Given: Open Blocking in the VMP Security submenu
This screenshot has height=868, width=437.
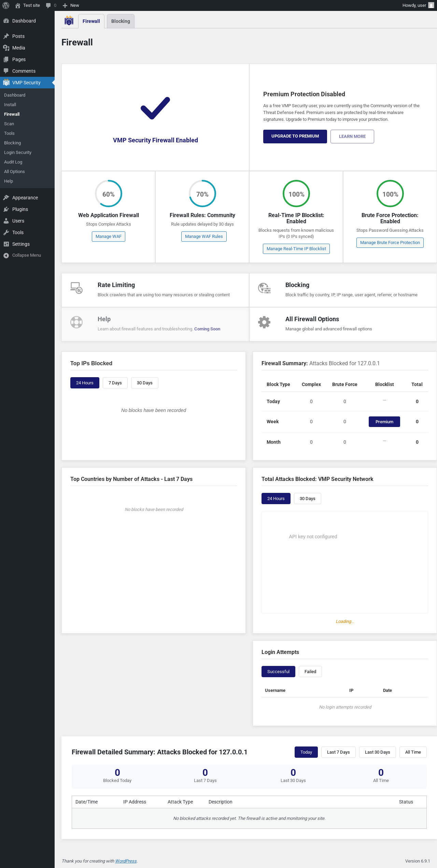Looking at the screenshot, I should (13, 143).
